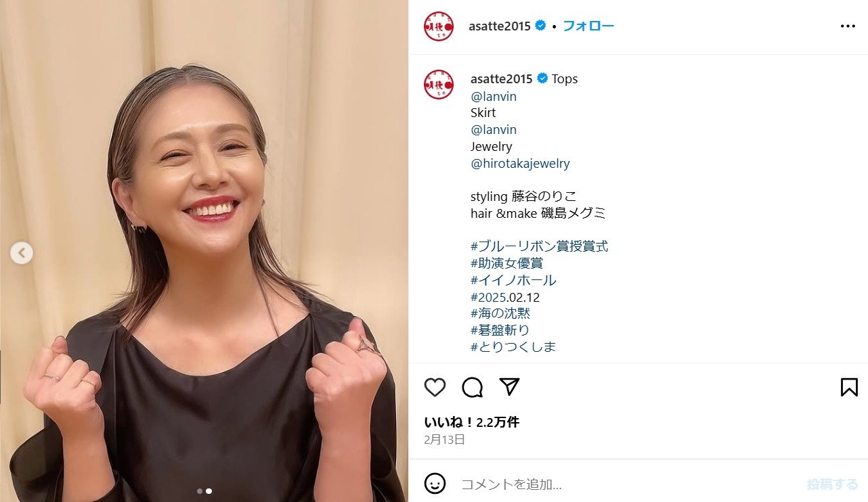Click asatte2015 profile avatar in header
Screen dimensions: 868x502
click(x=438, y=26)
